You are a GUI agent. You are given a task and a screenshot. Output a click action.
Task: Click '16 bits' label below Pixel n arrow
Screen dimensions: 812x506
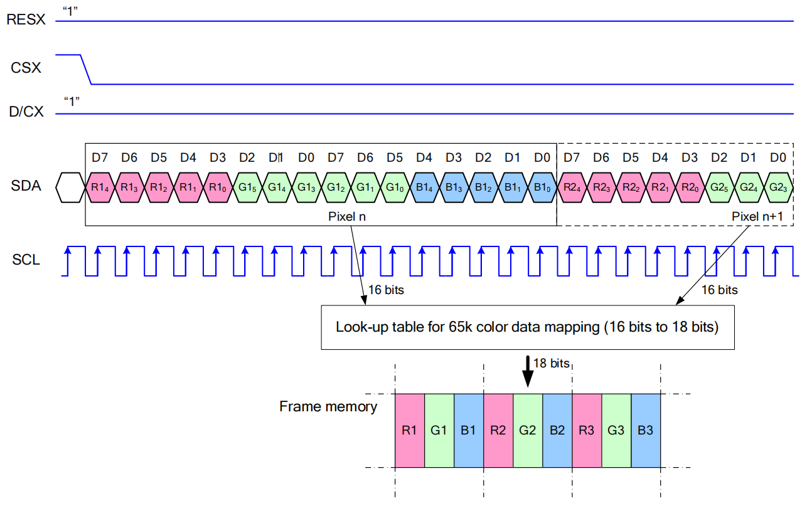tap(386, 290)
